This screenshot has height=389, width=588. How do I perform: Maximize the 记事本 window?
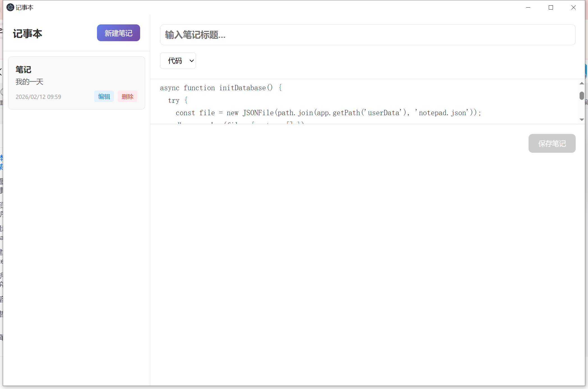coord(551,8)
